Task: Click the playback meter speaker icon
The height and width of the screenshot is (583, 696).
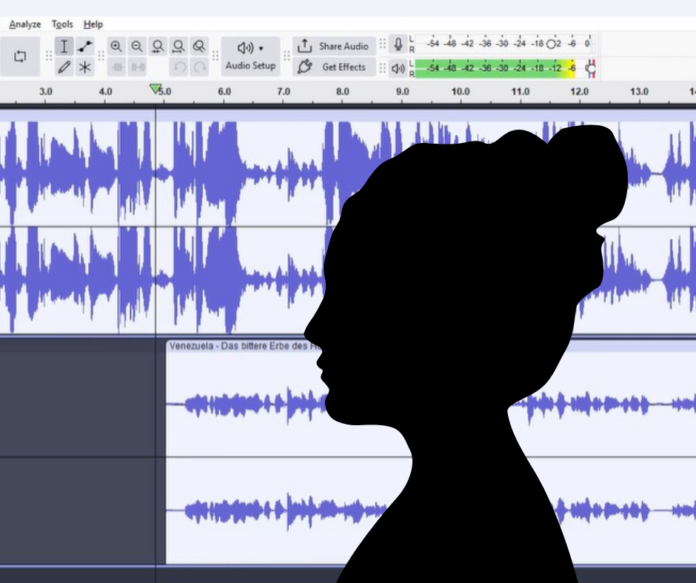Action: (398, 68)
